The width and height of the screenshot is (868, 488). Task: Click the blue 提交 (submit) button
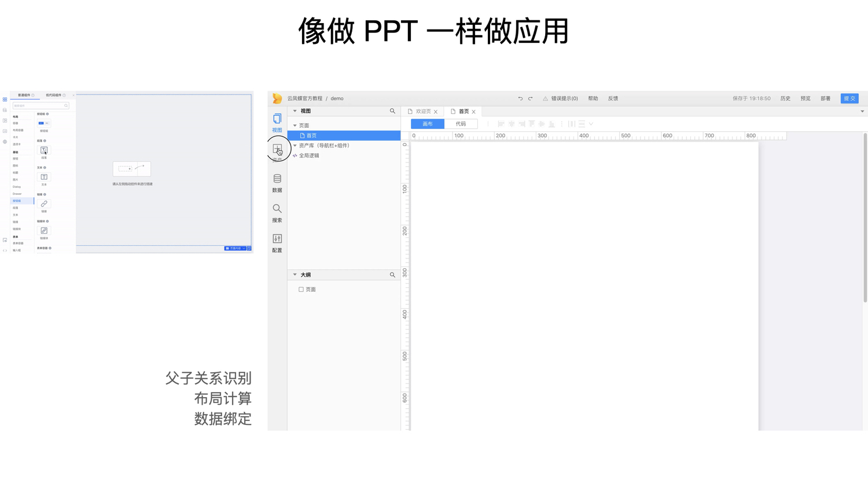point(849,98)
